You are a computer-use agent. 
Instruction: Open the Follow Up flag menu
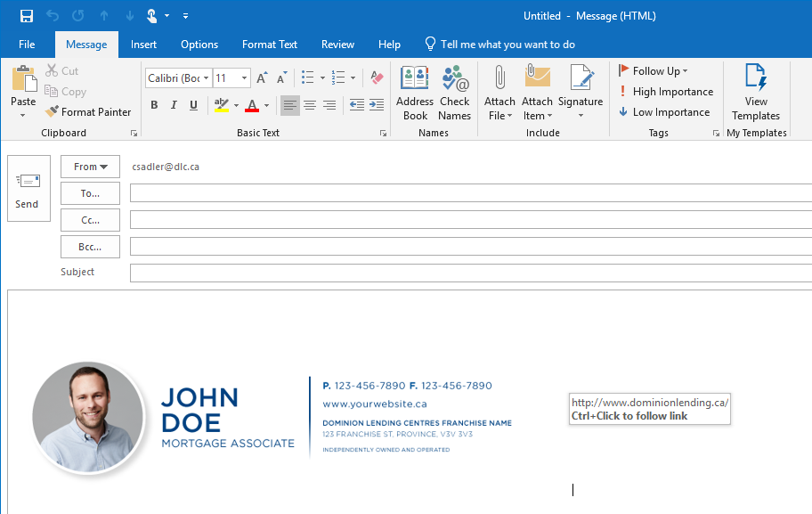coord(653,71)
